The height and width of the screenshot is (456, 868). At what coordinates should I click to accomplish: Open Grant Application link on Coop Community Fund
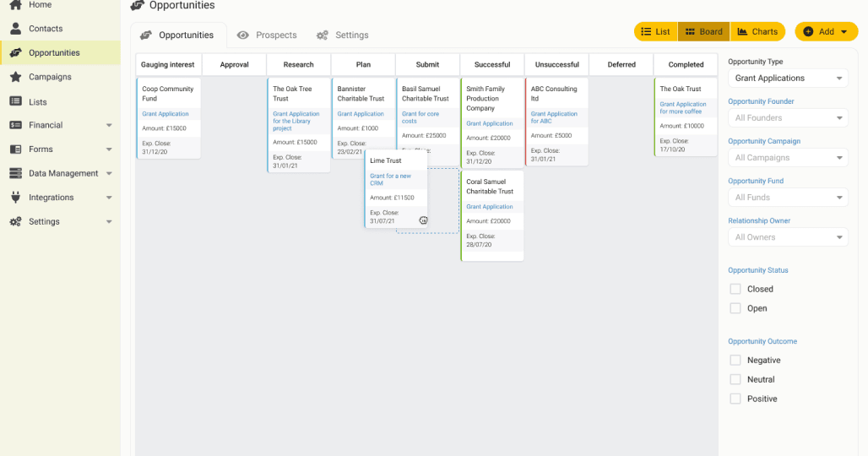point(165,113)
